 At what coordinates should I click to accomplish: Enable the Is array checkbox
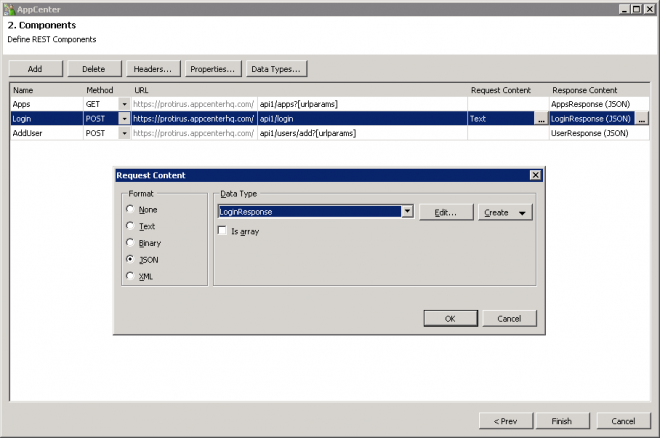pyautogui.click(x=222, y=231)
